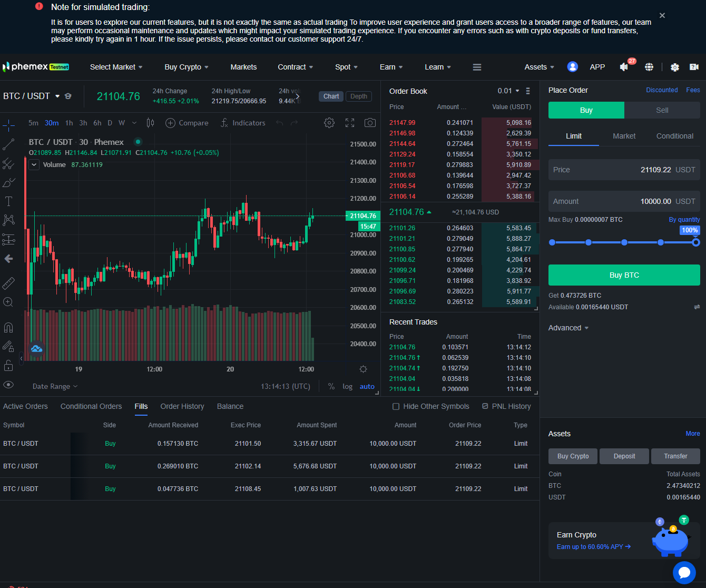The image size is (706, 588).
Task: Select the crosshair cursor tool
Action: click(x=8, y=125)
